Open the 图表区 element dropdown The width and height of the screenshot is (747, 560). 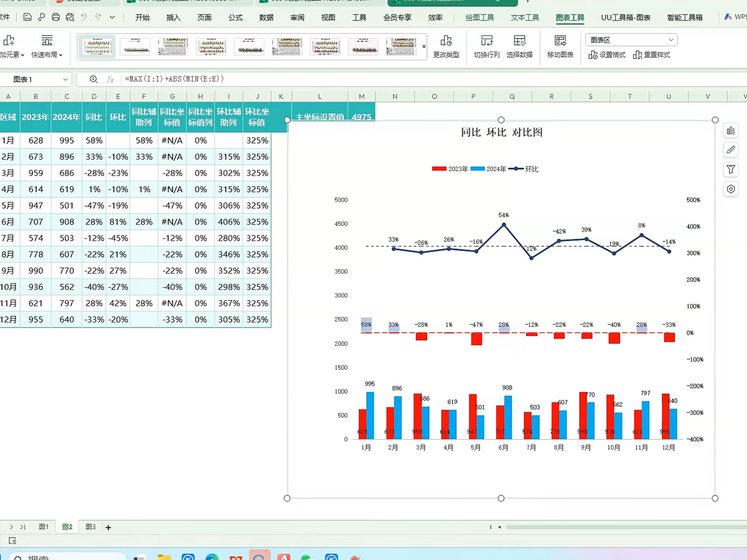631,40
